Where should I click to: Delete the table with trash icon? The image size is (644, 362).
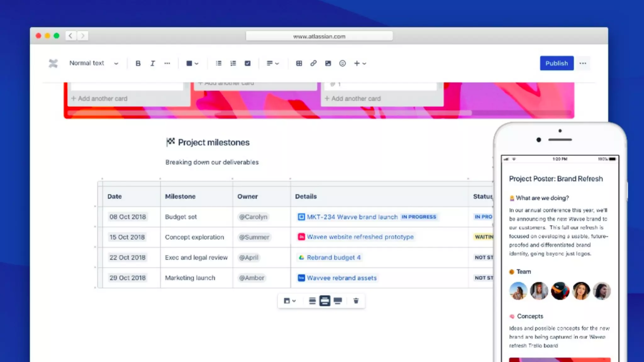356,301
